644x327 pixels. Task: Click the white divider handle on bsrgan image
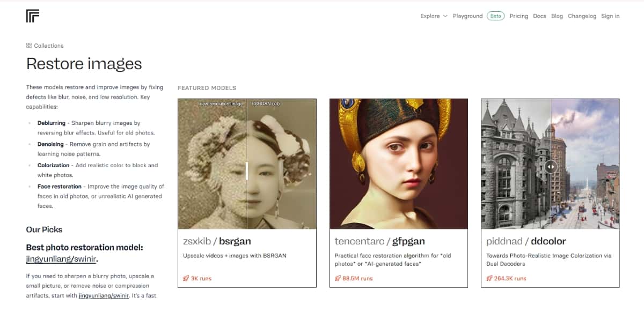click(247, 170)
